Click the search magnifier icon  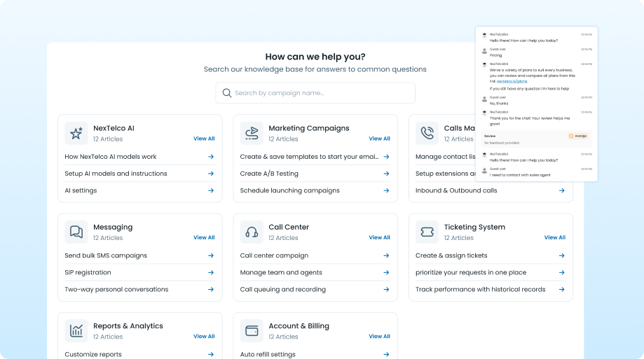[x=227, y=93]
